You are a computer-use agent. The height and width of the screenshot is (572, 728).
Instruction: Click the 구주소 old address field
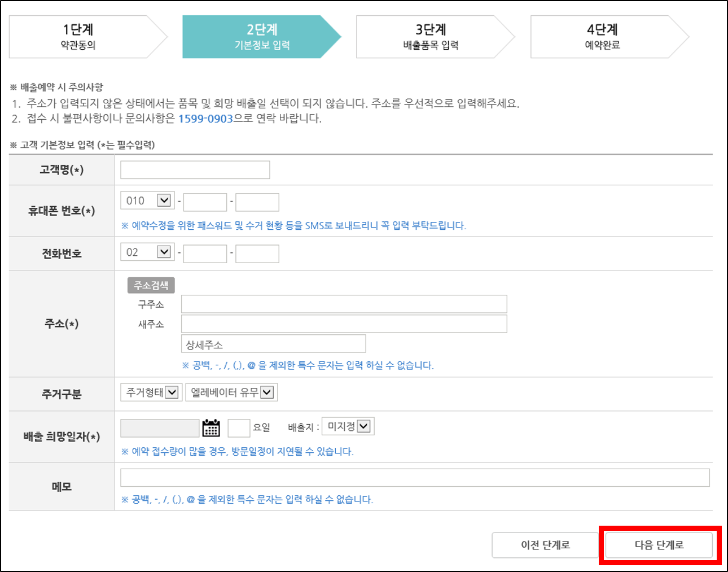(x=343, y=304)
